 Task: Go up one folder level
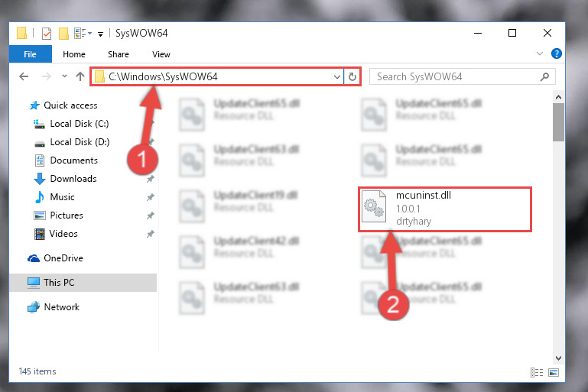[x=80, y=76]
